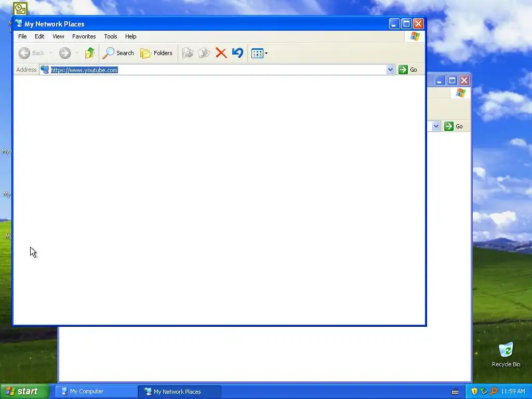Close the My Network Places window

click(418, 24)
